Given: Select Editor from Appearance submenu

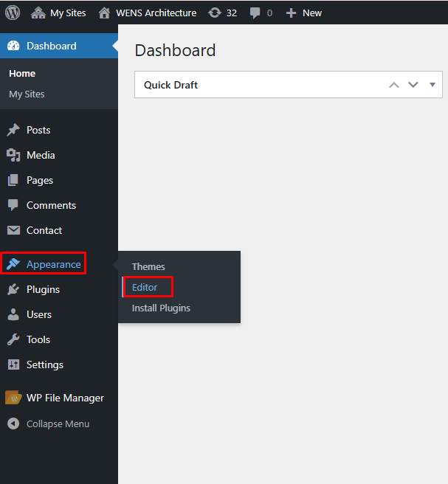Looking at the screenshot, I should [145, 288].
